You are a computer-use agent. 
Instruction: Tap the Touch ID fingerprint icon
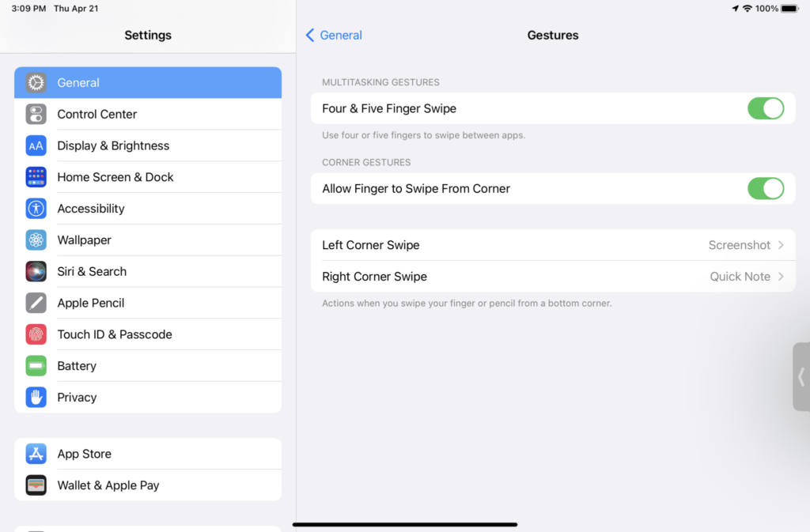[x=36, y=334]
